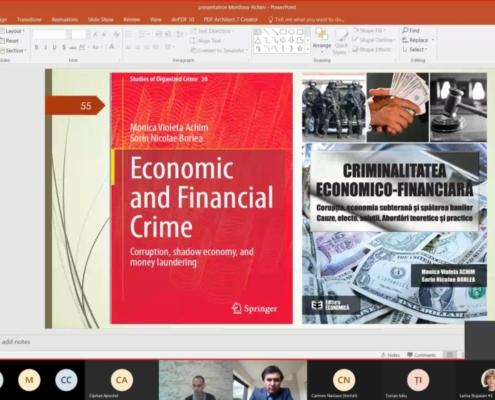Click the Reset slide button
The image size is (495, 400).
pyautogui.click(x=9, y=41)
